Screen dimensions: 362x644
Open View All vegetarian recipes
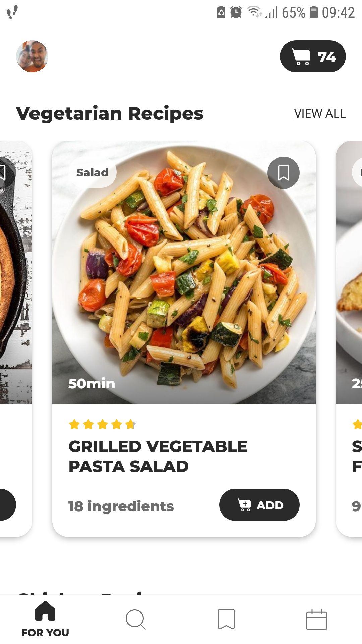coord(319,114)
